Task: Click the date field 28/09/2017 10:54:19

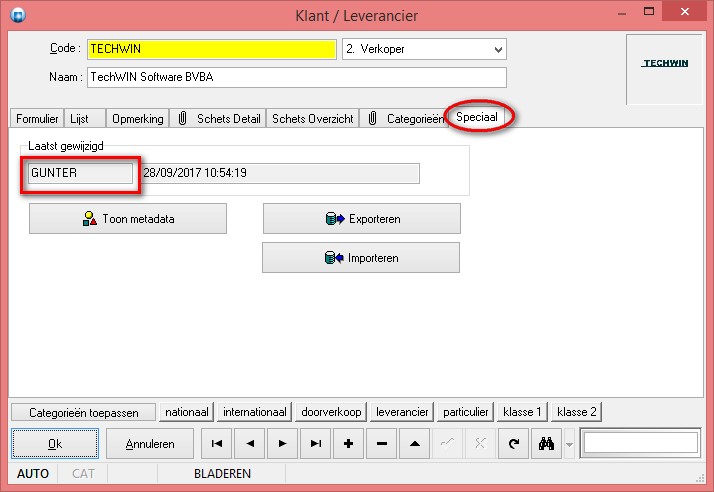Action: pyautogui.click(x=280, y=173)
